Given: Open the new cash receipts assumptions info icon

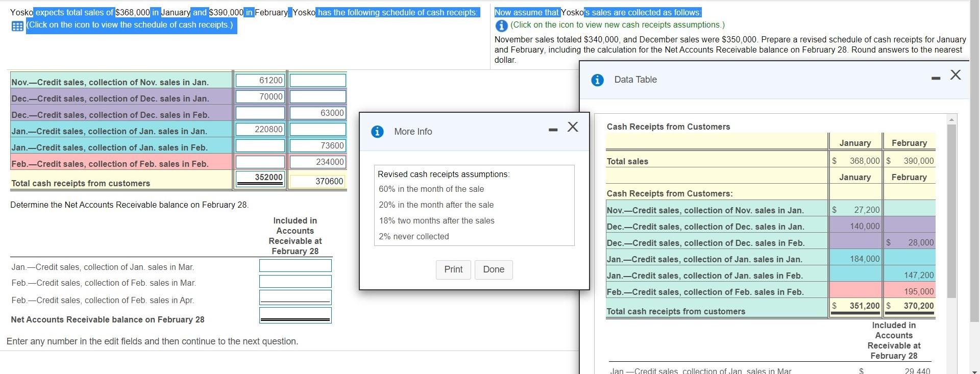Looking at the screenshot, I should (501, 26).
